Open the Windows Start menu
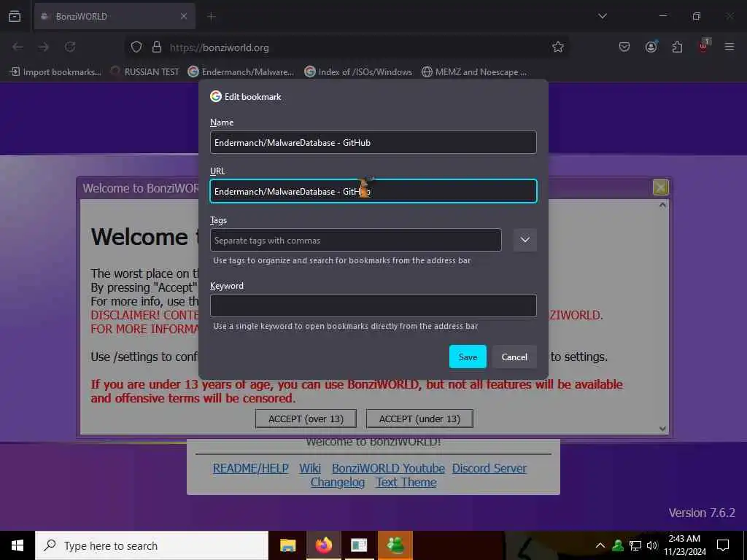The height and width of the screenshot is (560, 747). [x=18, y=545]
